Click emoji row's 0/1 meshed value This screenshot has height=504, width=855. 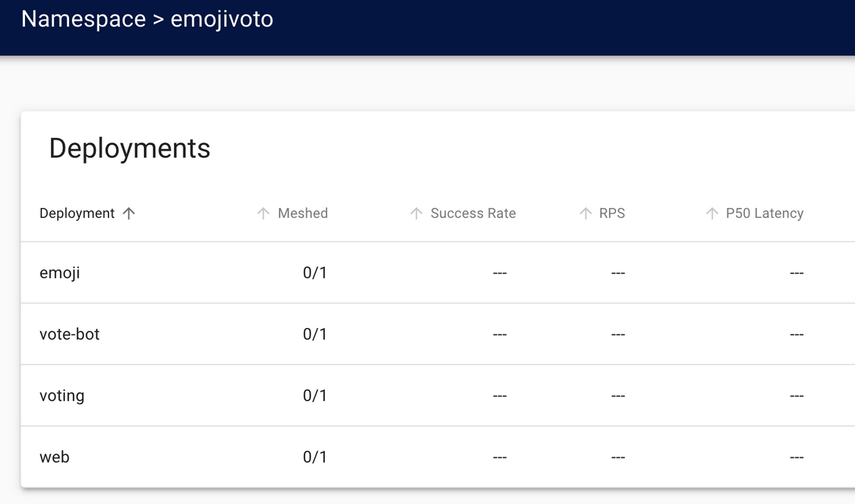[x=315, y=273]
